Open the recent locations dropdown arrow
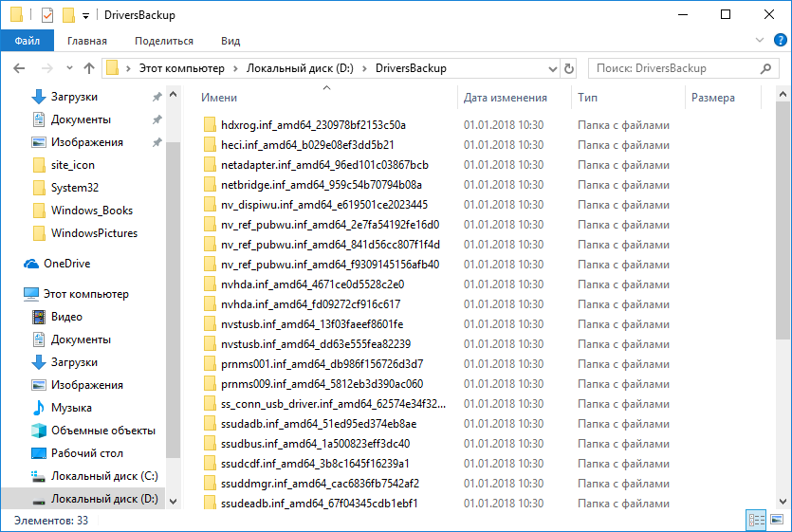Image resolution: width=792 pixels, height=532 pixels. (69, 67)
